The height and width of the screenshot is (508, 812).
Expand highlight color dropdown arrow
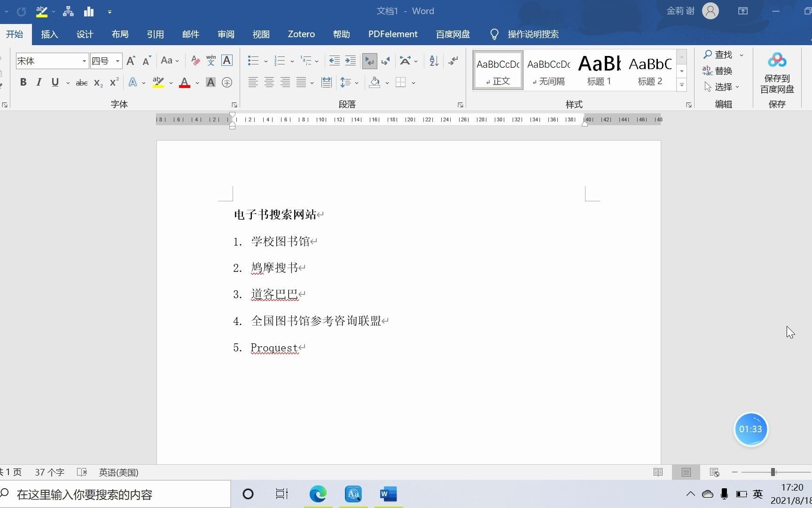click(171, 83)
